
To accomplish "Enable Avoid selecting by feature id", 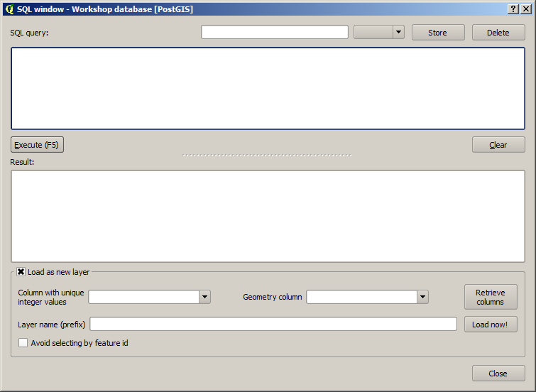I will coord(23,343).
